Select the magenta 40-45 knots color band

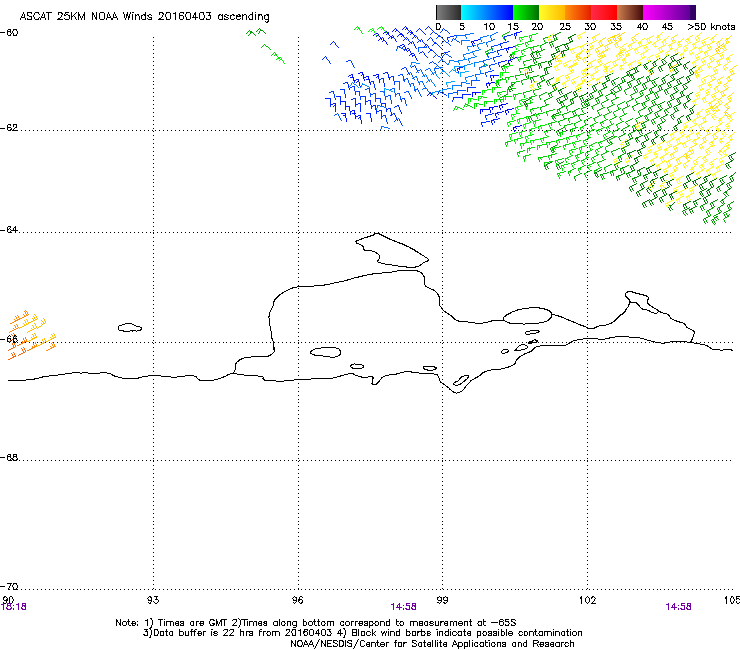pos(656,12)
